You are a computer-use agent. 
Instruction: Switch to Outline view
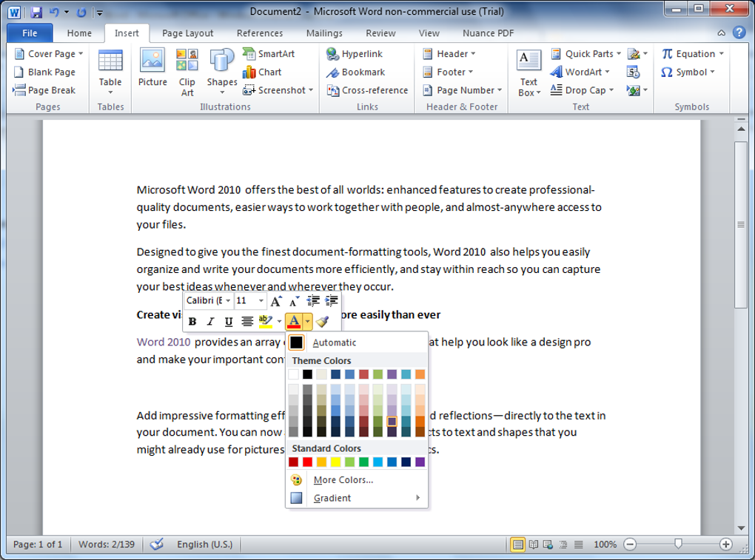[x=563, y=544]
